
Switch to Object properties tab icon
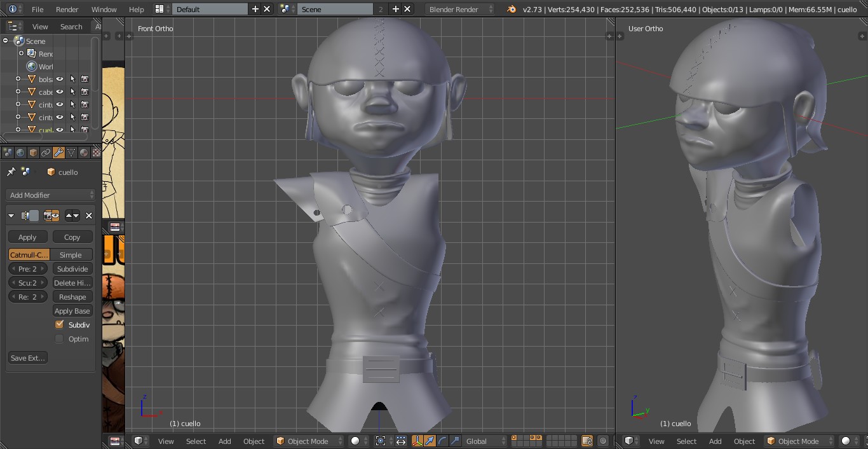coord(33,153)
